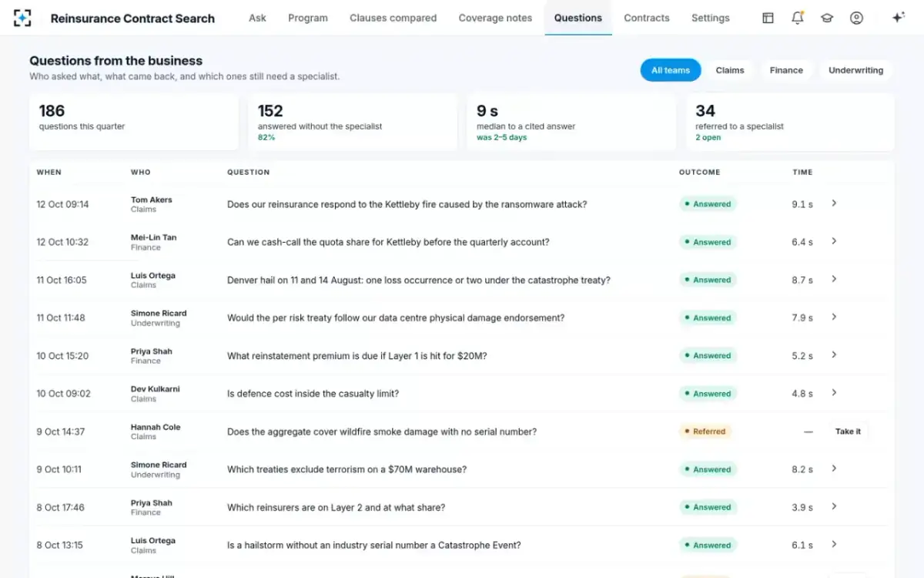The width and height of the screenshot is (924, 578).
Task: Click the graduation cap learning icon
Action: click(827, 18)
